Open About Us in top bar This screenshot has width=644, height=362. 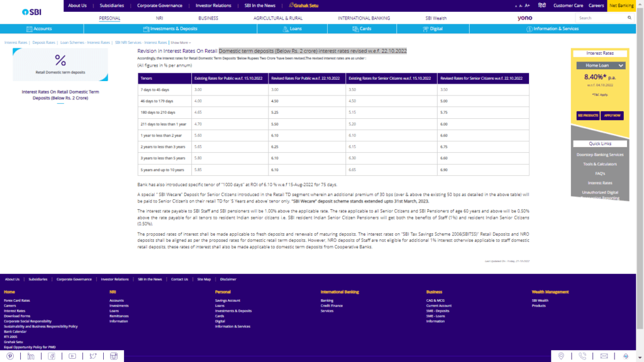pyautogui.click(x=77, y=5)
